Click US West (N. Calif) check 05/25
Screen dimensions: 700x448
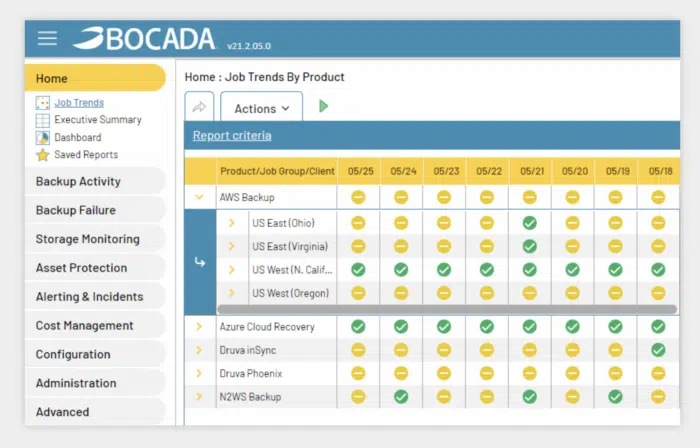coord(358,270)
